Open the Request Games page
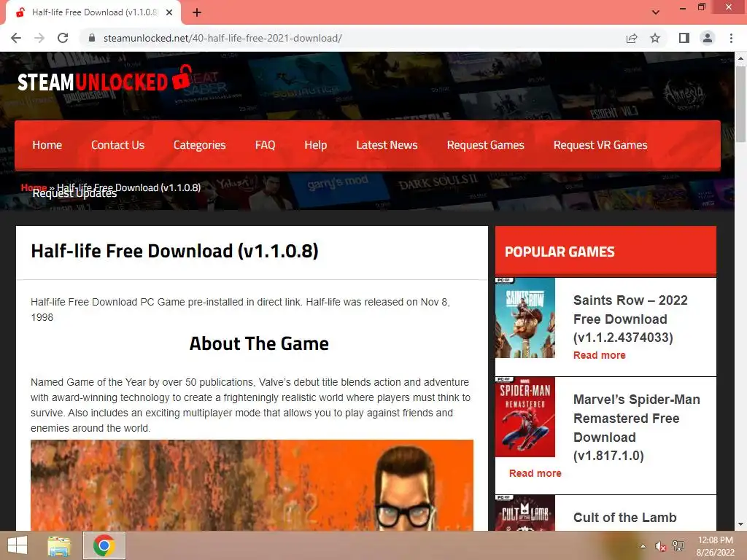Image resolution: width=747 pixels, height=560 pixels. (485, 145)
